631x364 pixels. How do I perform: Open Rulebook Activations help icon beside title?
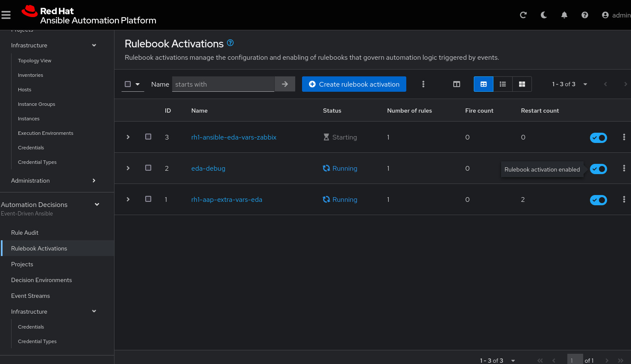click(x=230, y=43)
